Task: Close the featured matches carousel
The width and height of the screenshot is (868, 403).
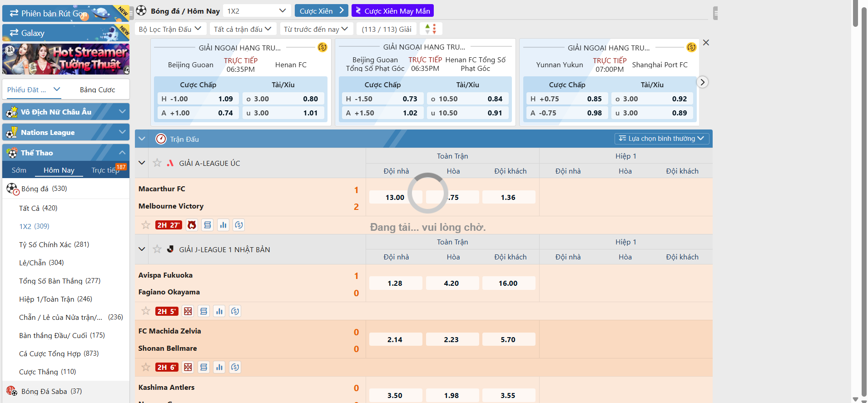Action: click(x=706, y=43)
